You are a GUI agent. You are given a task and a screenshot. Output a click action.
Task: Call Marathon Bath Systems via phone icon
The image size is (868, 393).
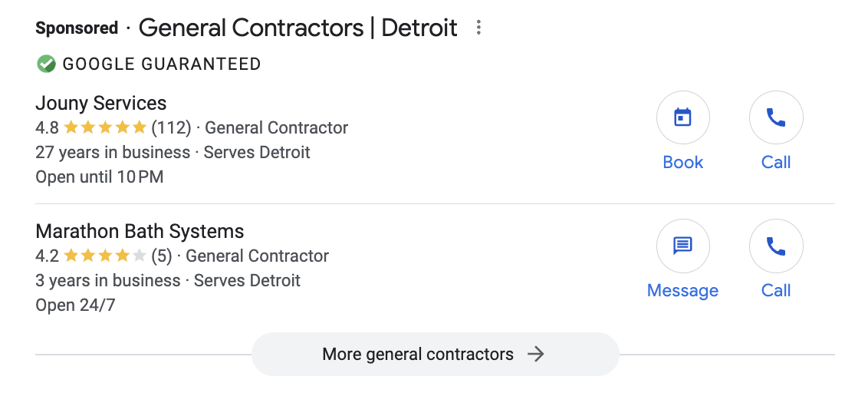point(775,246)
